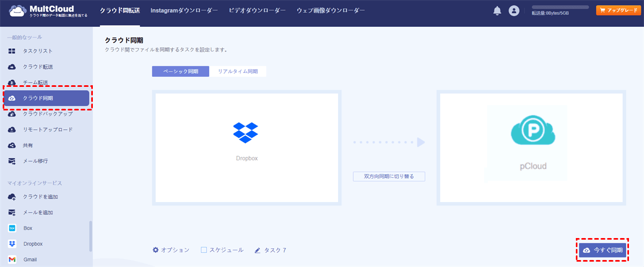This screenshot has height=267, width=644.
Task: Click the Gmail icon
Action: [x=12, y=259]
